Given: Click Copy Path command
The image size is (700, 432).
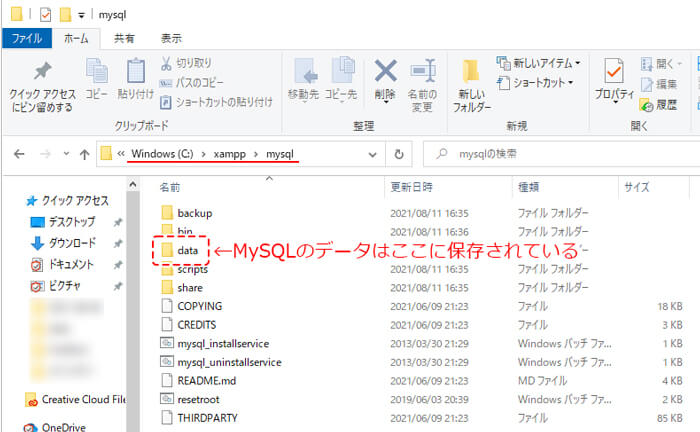Looking at the screenshot, I should 191,83.
